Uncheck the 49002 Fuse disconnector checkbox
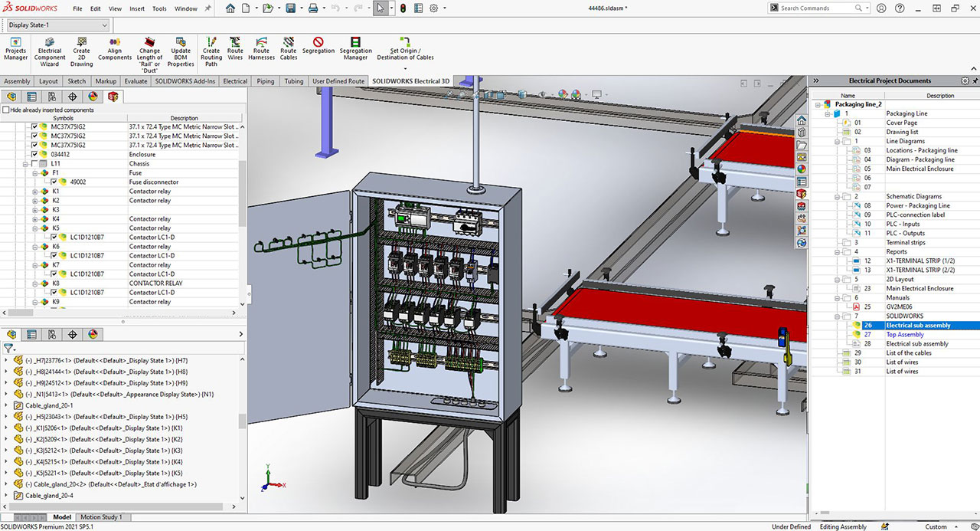 (54, 182)
